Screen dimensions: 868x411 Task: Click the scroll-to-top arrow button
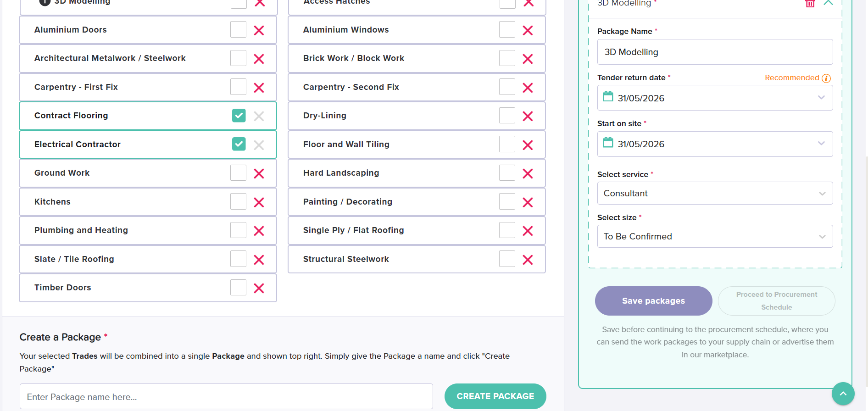[843, 394]
